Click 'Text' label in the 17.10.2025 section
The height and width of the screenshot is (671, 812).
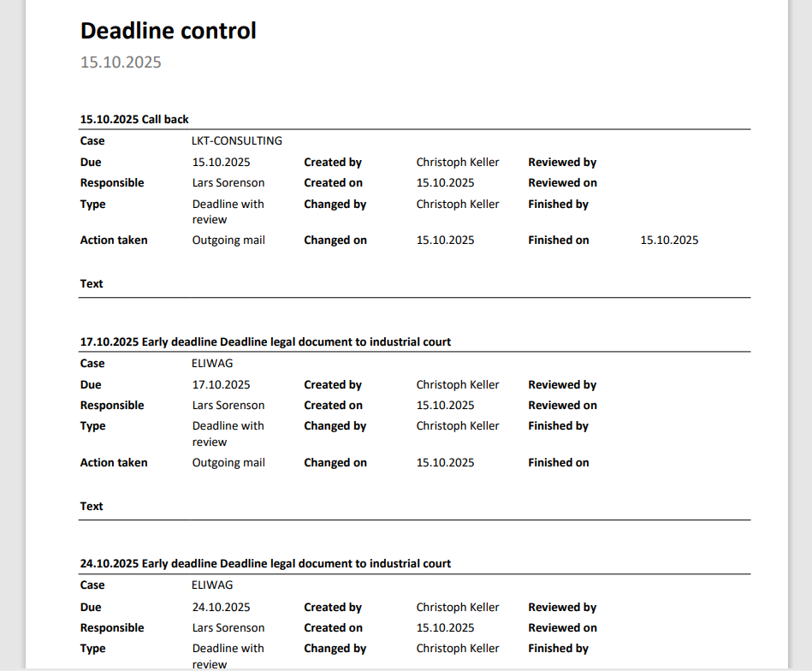pyautogui.click(x=92, y=507)
